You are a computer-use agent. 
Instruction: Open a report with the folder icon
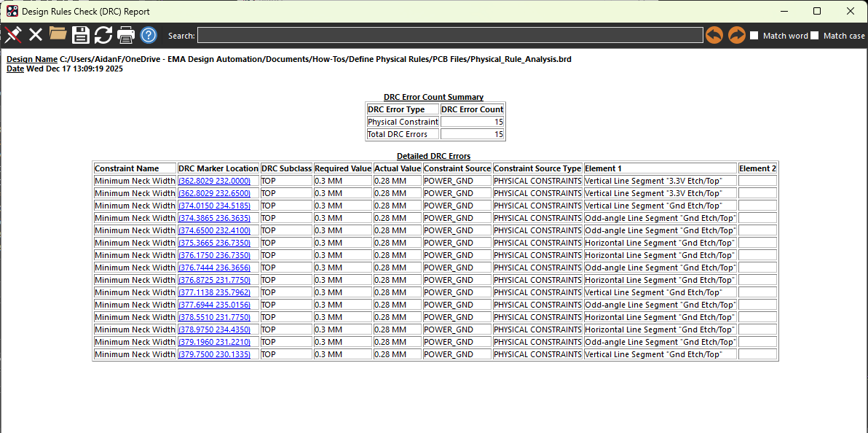(58, 34)
